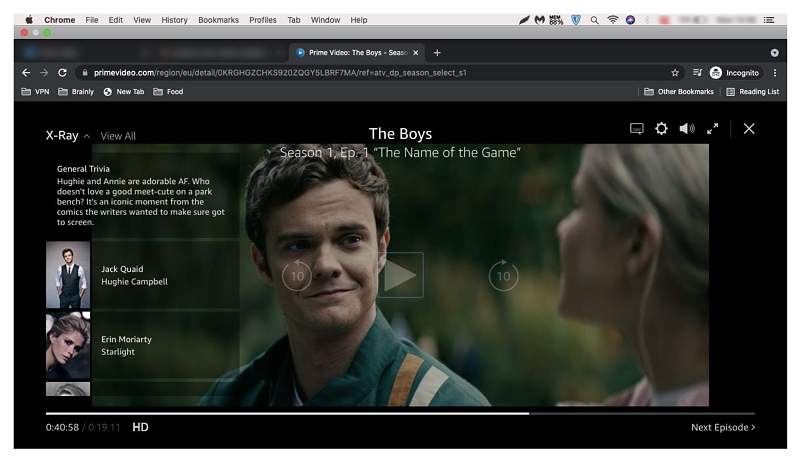Play the video with center play button
The image size is (806, 462).
point(400,275)
